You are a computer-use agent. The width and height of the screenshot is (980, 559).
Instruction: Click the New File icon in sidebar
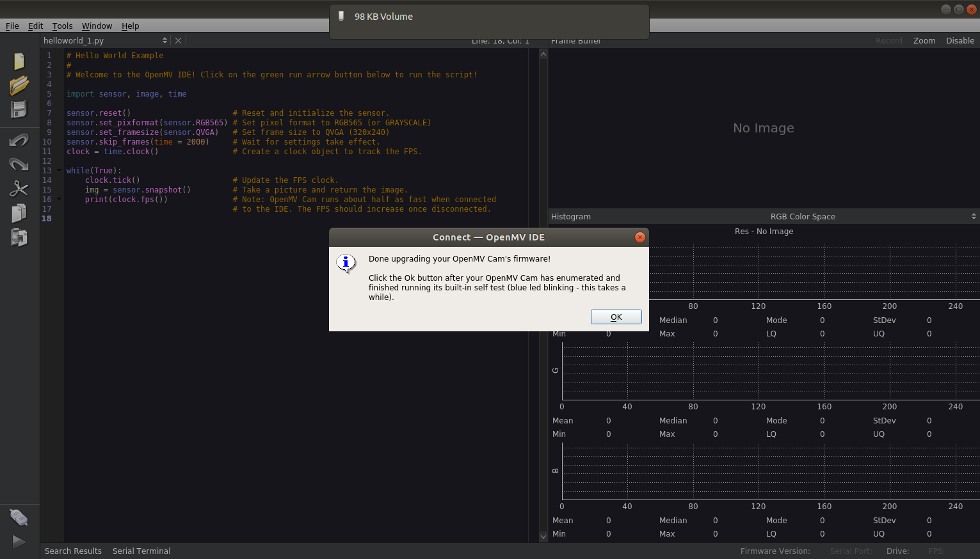pyautogui.click(x=19, y=61)
